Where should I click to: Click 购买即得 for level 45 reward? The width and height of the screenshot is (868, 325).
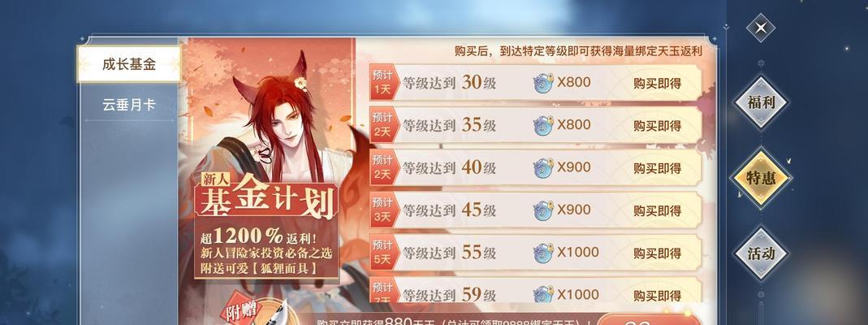point(657,211)
